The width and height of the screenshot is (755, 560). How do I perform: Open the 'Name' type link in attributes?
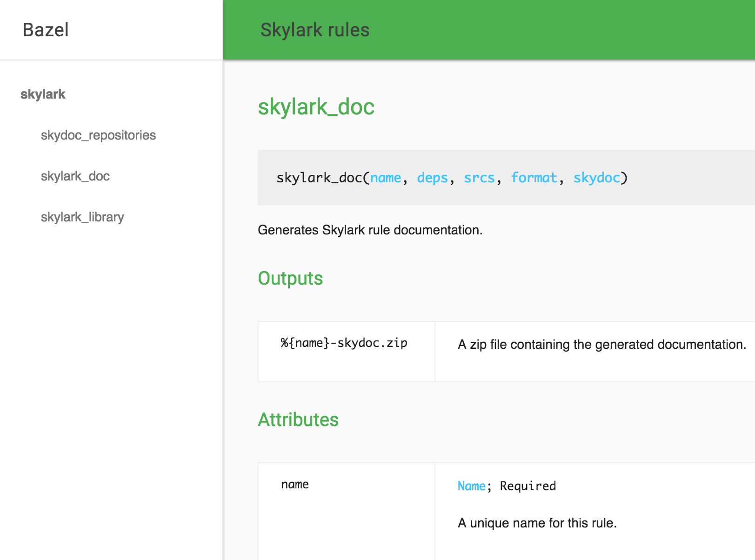point(472,486)
